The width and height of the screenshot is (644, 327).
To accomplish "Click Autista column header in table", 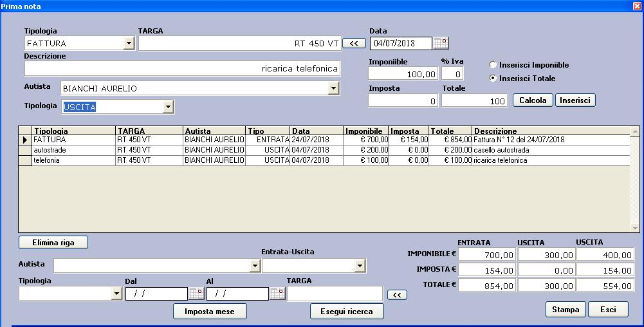I will coord(214,131).
